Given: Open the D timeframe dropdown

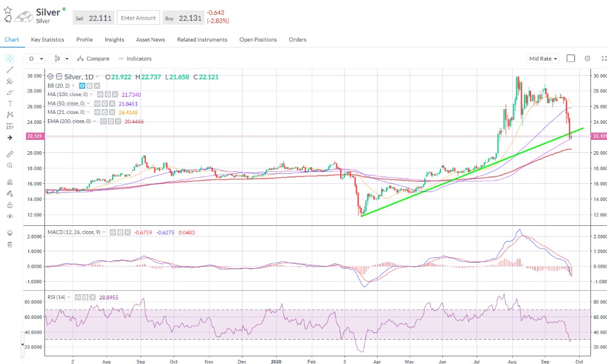Looking at the screenshot, I should [35, 59].
